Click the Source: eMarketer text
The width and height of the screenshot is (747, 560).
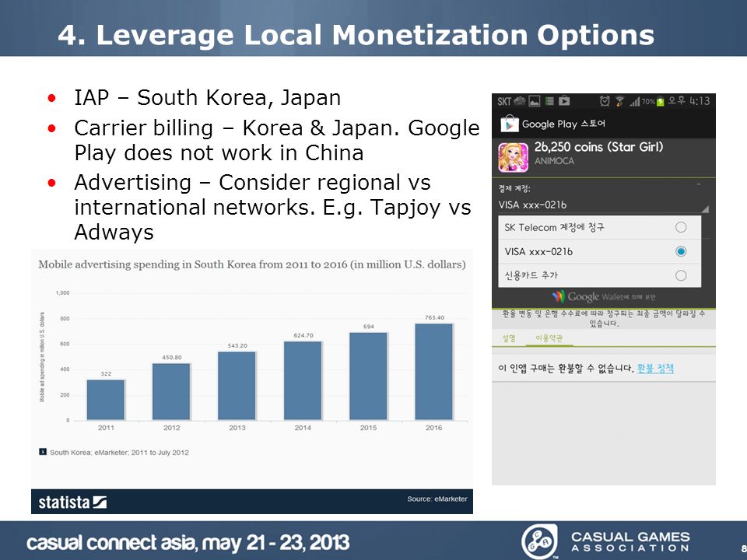tap(437, 499)
